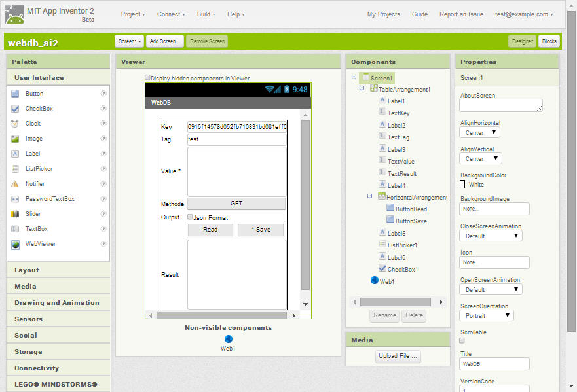Click the Add Screen button
Viewport: 577px width, 392px height.
[165, 41]
